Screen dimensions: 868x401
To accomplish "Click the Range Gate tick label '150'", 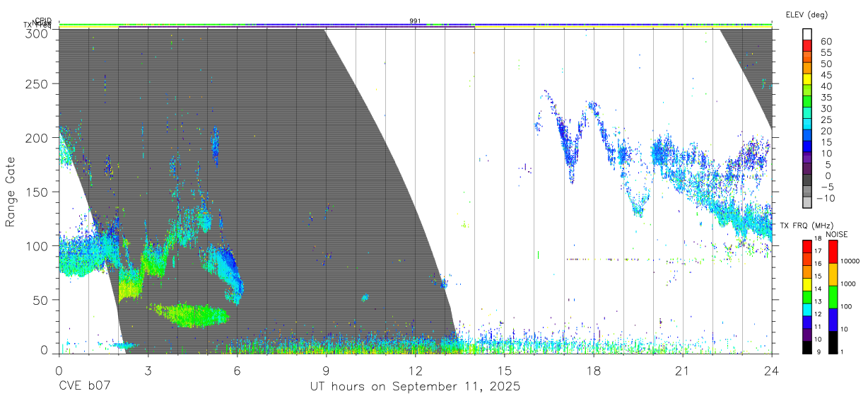I will click(x=37, y=192).
